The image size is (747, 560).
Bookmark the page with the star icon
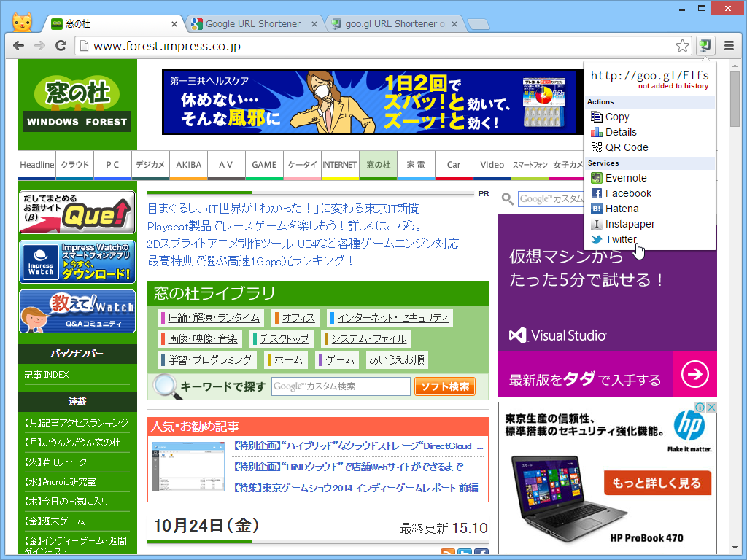[682, 45]
